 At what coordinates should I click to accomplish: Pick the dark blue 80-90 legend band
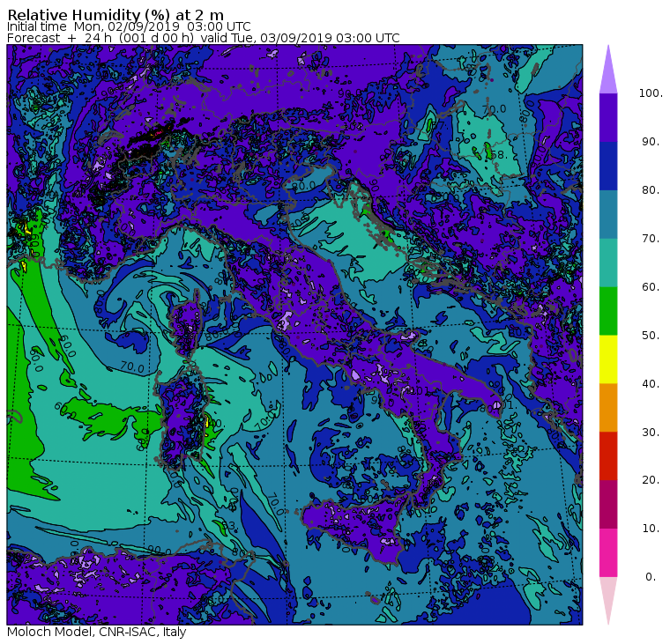pyautogui.click(x=608, y=166)
